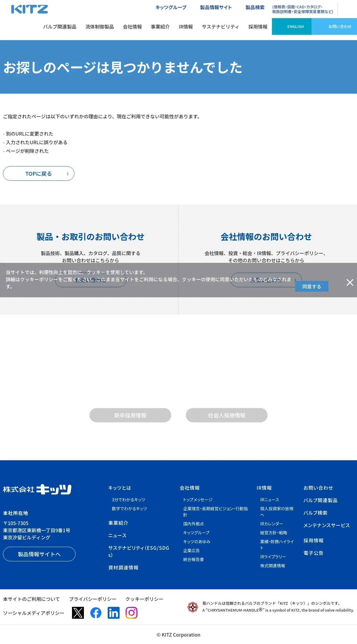The image size is (357, 644).
Task: Open プライバシーポリシー link
Action: click(x=93, y=599)
